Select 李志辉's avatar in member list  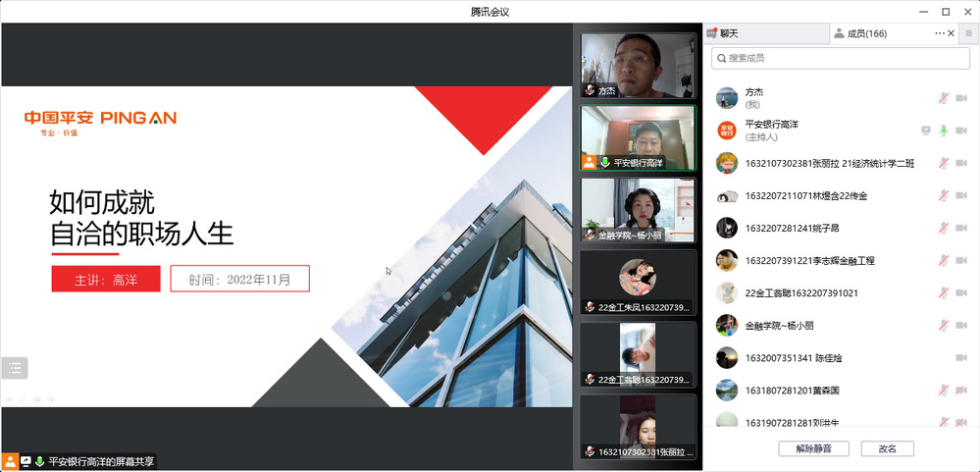(727, 260)
